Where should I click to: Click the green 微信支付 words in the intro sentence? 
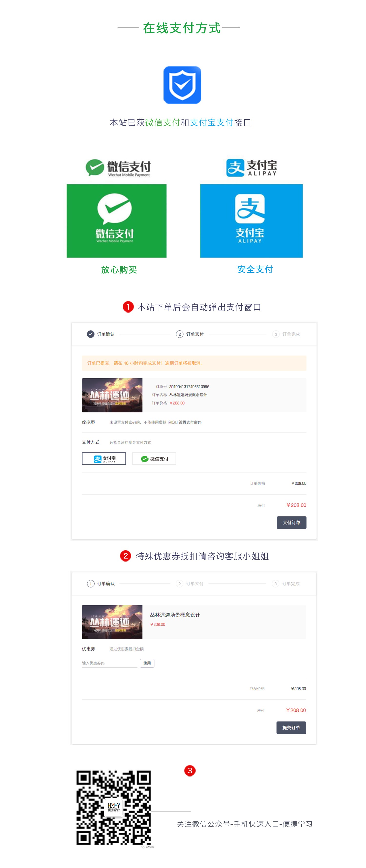point(163,122)
